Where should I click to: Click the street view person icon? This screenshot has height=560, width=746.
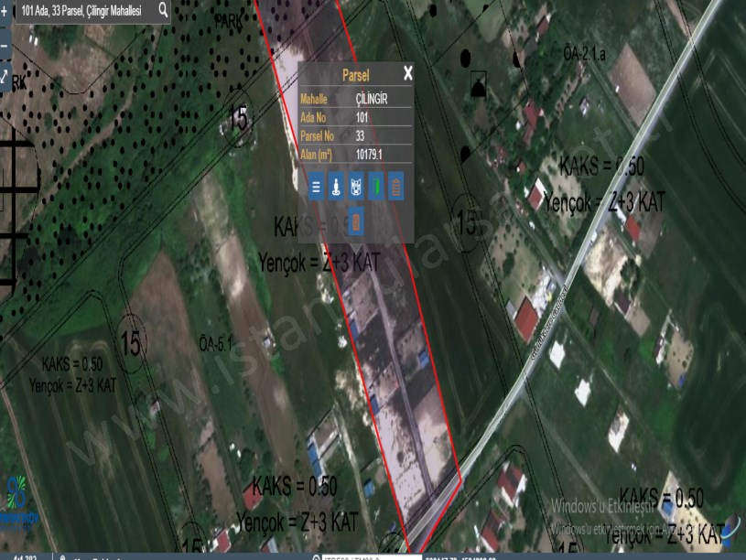tap(336, 187)
